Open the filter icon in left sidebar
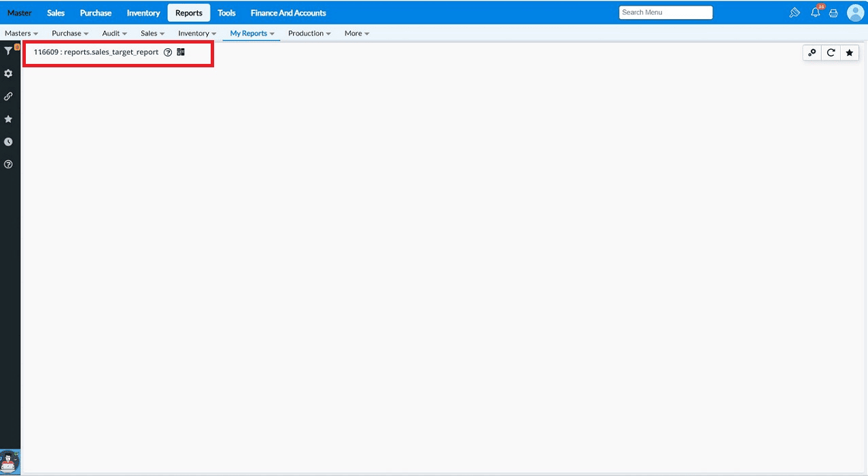Screen dimensions: 868x476 click(8, 51)
